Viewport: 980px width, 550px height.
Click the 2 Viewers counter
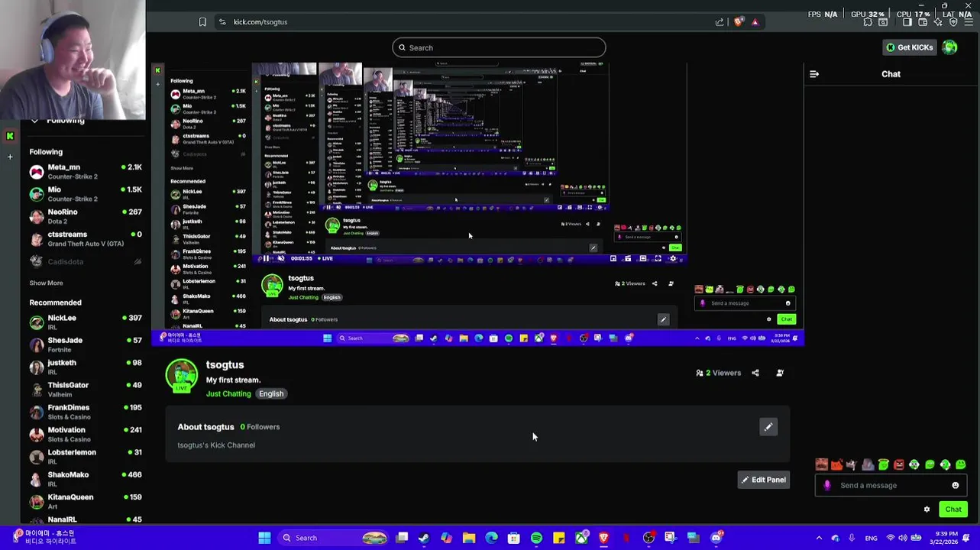click(x=718, y=373)
